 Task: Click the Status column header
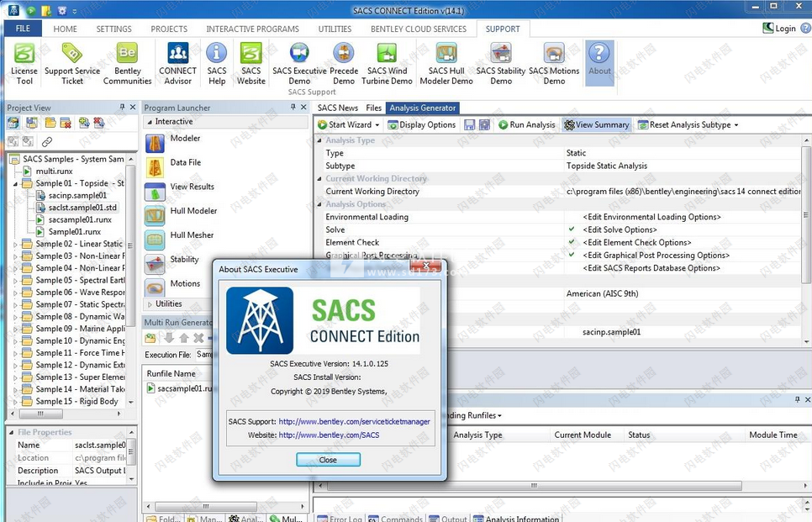tap(639, 435)
